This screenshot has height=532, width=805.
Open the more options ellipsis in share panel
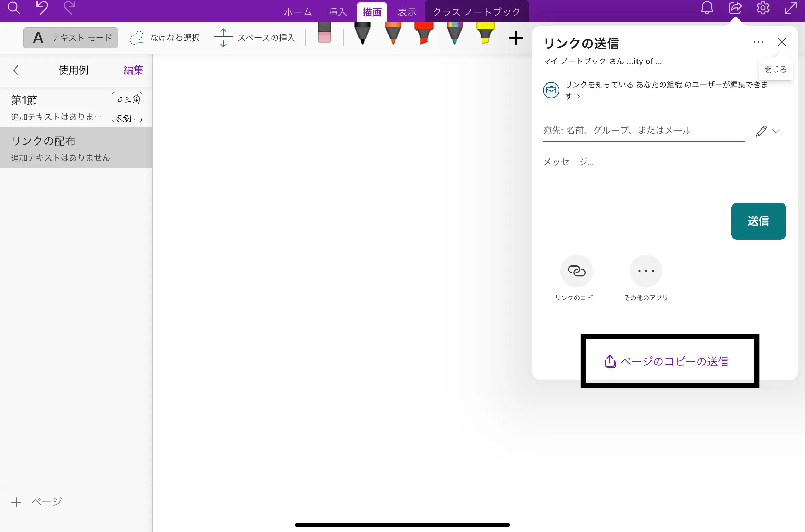[758, 42]
